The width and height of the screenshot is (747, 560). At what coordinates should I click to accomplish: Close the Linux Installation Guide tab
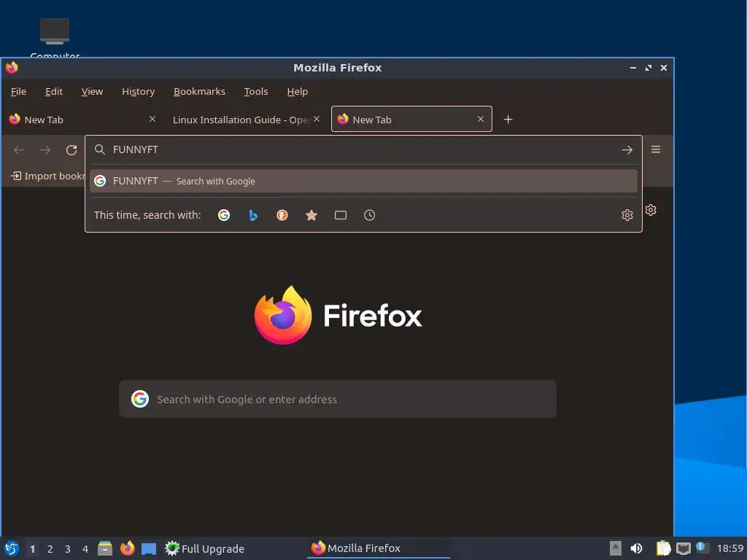(x=317, y=119)
